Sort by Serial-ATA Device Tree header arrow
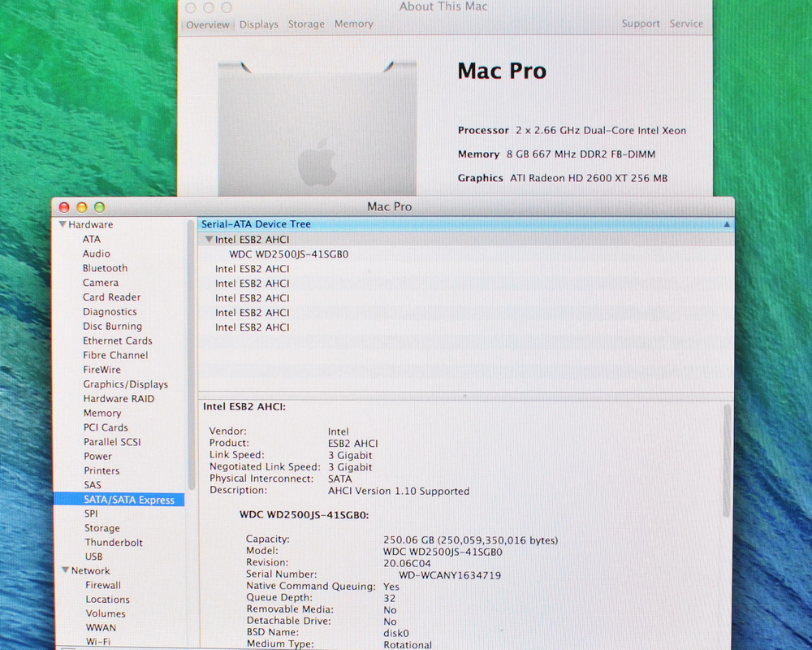 [727, 224]
